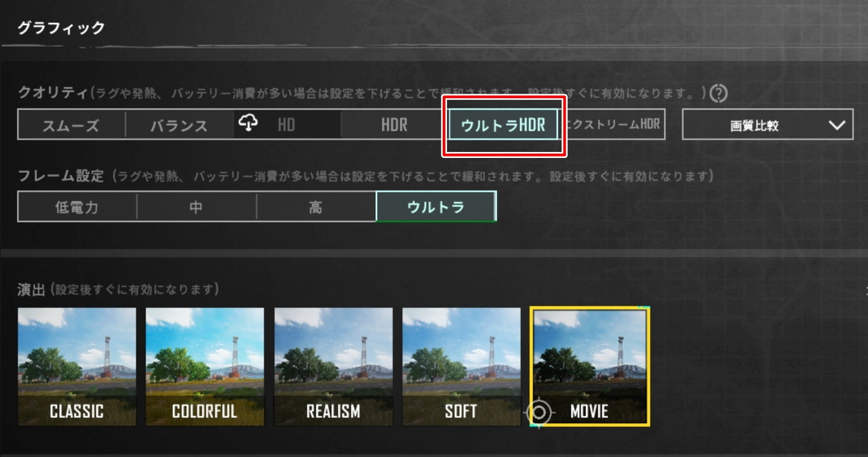Select エクストリームHDR quality option
Screen dimensions: 868x457
pos(614,125)
